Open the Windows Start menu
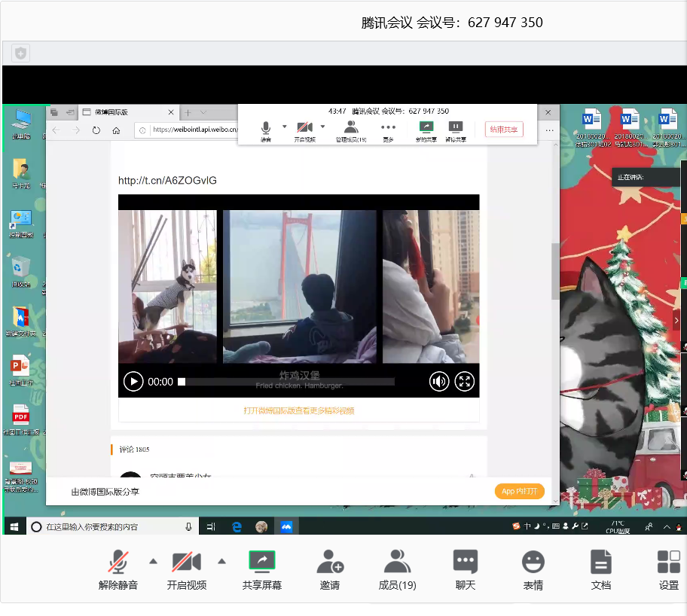 pyautogui.click(x=14, y=526)
